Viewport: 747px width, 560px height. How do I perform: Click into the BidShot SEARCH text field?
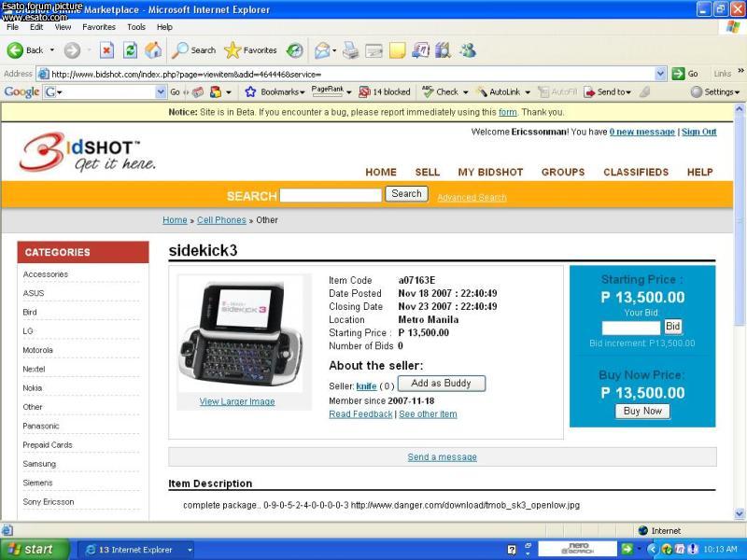click(x=331, y=195)
